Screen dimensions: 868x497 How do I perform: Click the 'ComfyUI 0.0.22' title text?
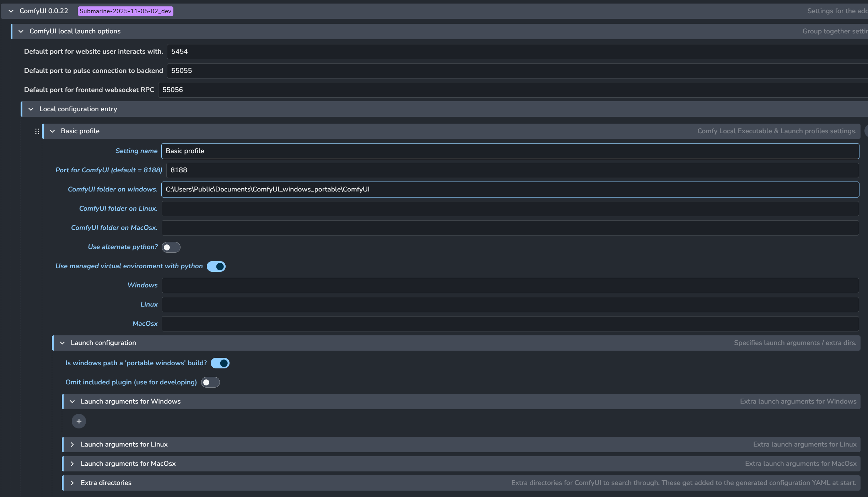click(x=44, y=11)
